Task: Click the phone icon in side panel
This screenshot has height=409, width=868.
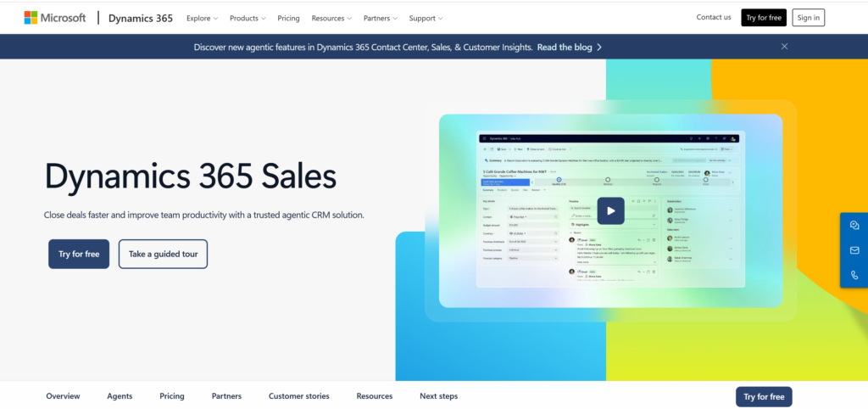Action: [854, 275]
